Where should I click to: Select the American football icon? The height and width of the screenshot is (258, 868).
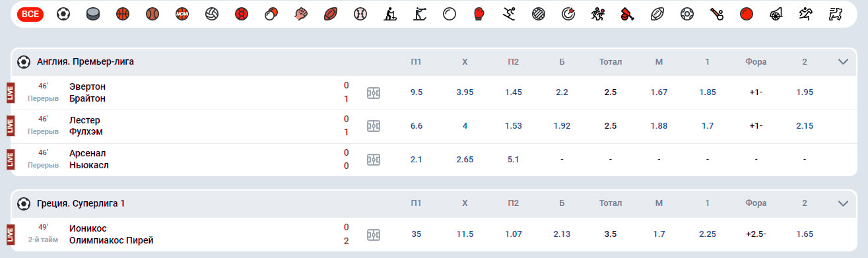tap(330, 14)
